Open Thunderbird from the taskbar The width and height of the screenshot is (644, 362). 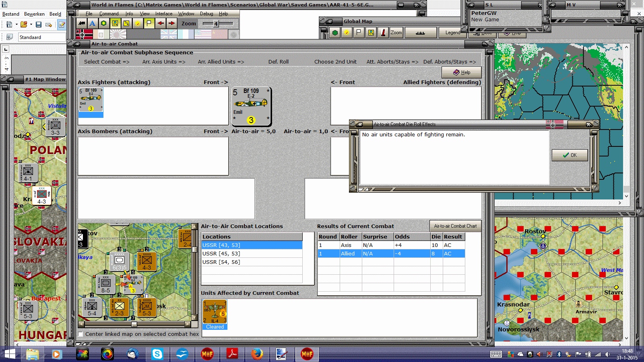(x=132, y=354)
